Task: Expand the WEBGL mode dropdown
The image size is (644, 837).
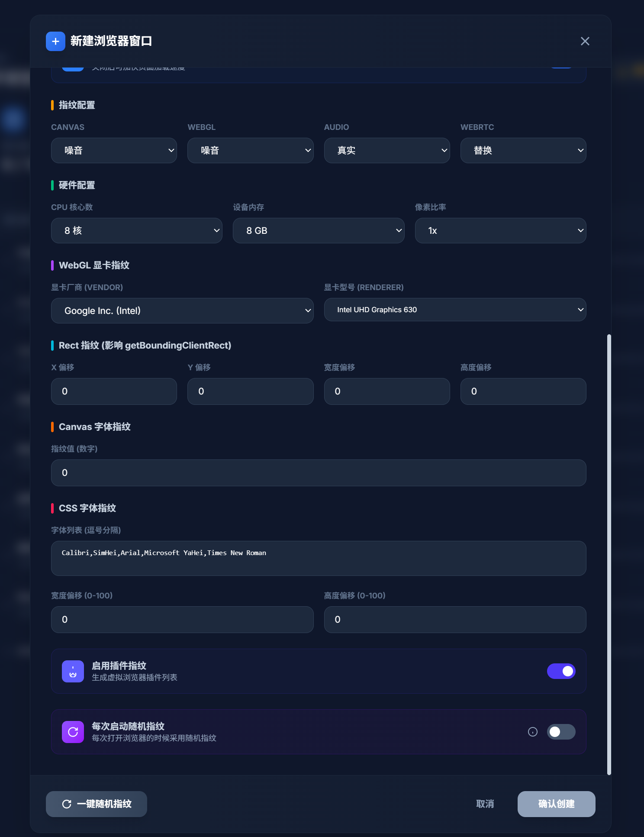Action: pos(250,151)
